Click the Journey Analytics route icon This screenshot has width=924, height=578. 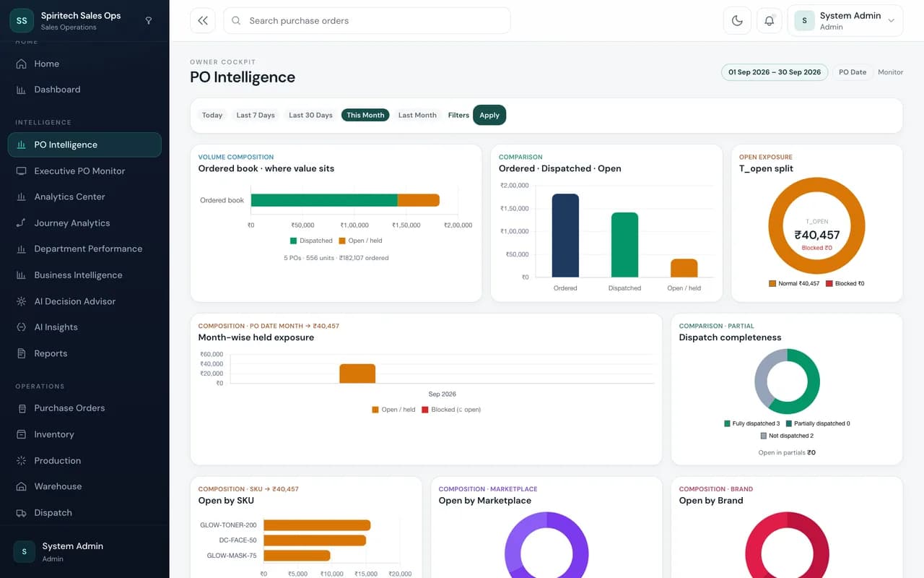[x=21, y=223]
